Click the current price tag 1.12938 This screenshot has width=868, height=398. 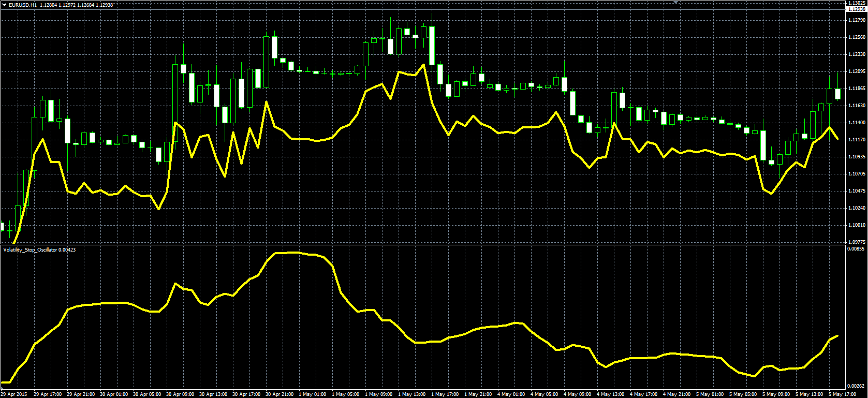point(857,9)
